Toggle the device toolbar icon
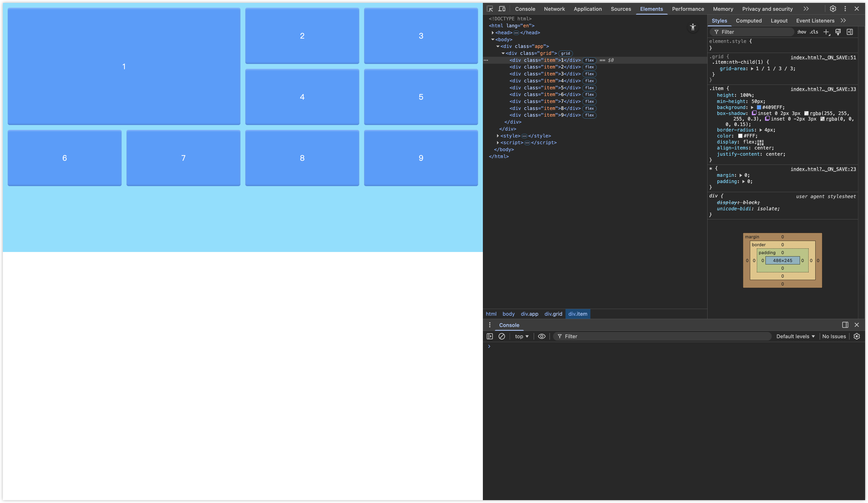Viewport: 868px width, 503px height. coord(502,9)
